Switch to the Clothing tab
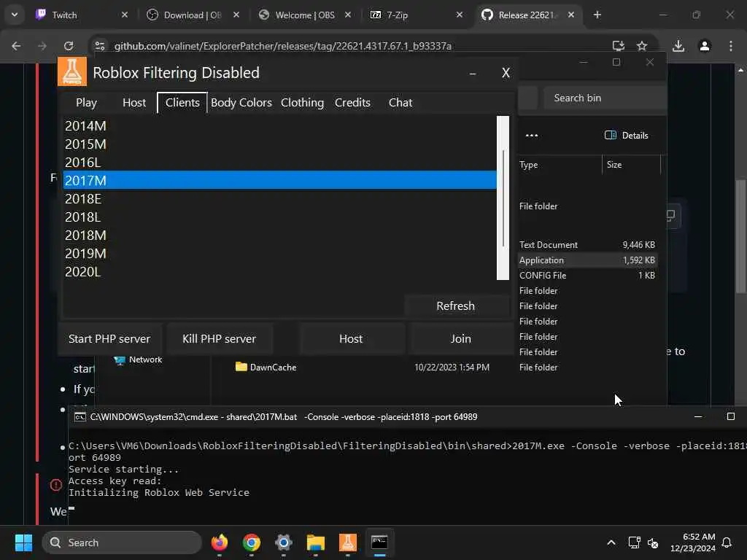The width and height of the screenshot is (747, 560). 302,102
